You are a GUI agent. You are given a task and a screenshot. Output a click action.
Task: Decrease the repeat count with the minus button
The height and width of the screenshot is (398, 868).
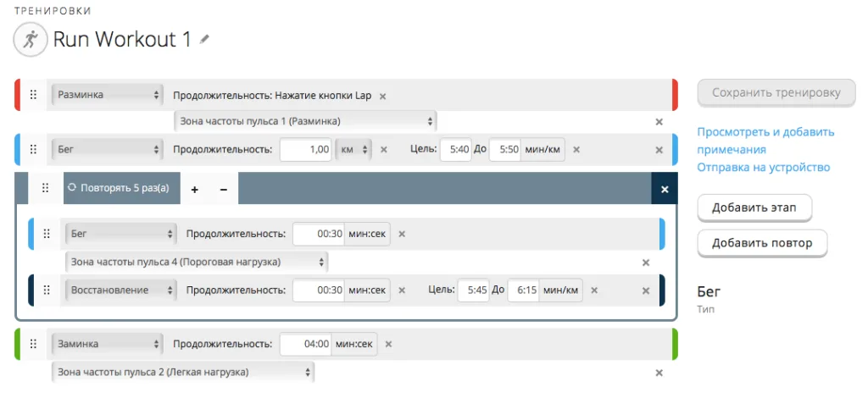click(x=224, y=189)
